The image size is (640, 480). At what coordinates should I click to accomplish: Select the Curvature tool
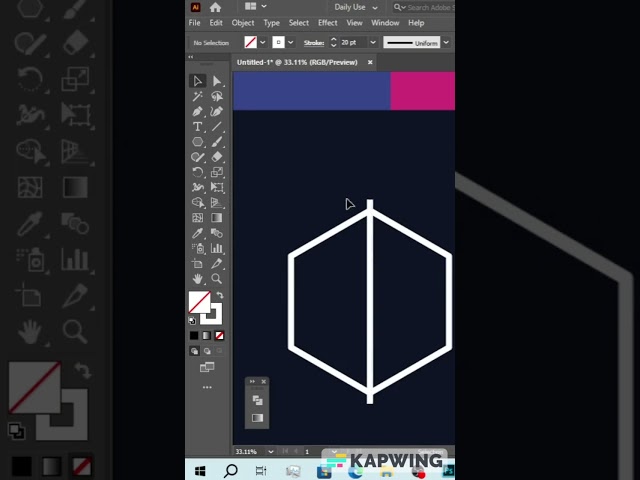coord(217,111)
